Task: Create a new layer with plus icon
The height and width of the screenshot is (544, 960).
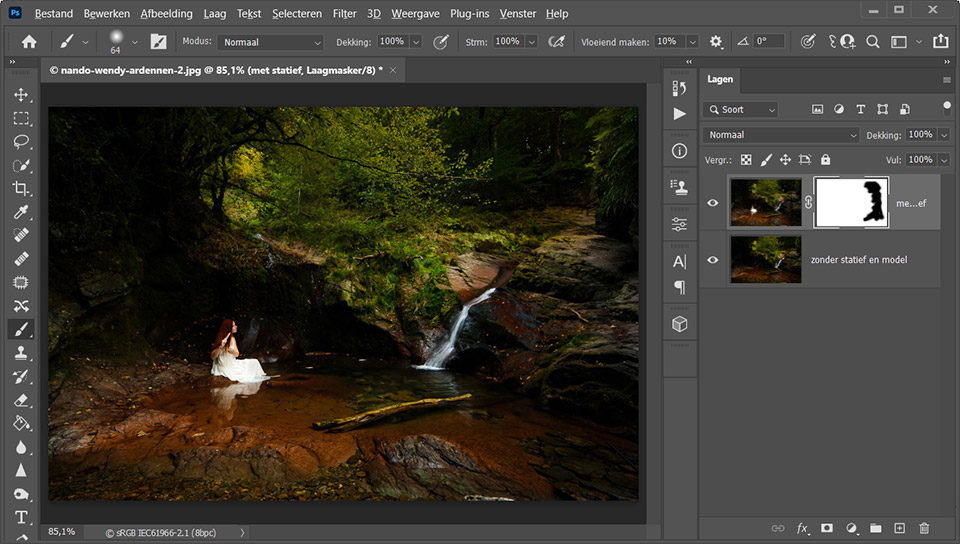Action: [899, 528]
